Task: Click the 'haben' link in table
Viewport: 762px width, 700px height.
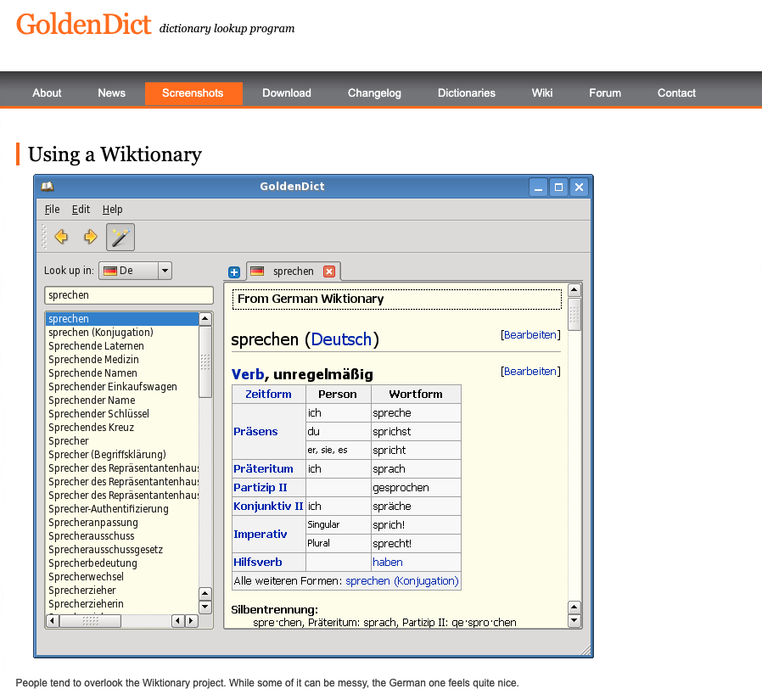Action: point(388,563)
